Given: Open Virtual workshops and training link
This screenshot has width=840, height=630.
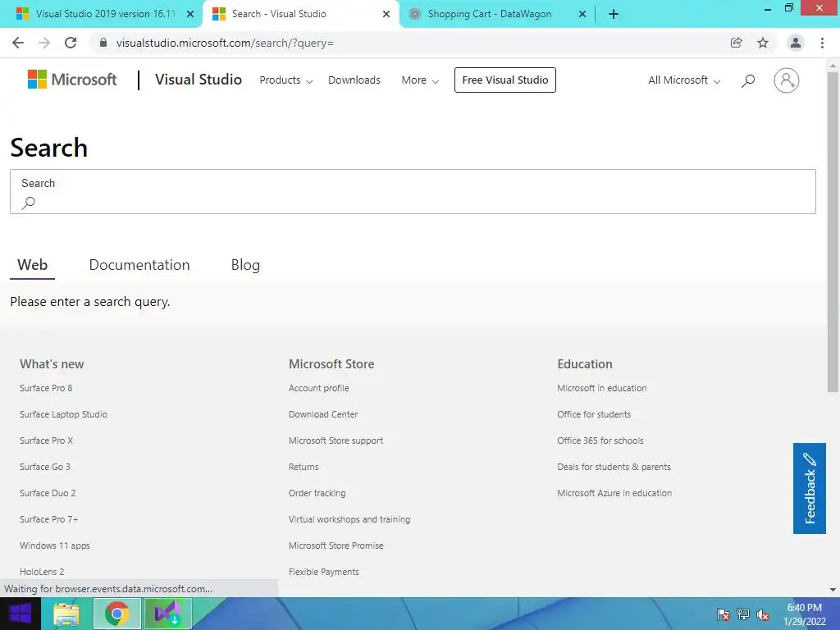Looking at the screenshot, I should (349, 519).
